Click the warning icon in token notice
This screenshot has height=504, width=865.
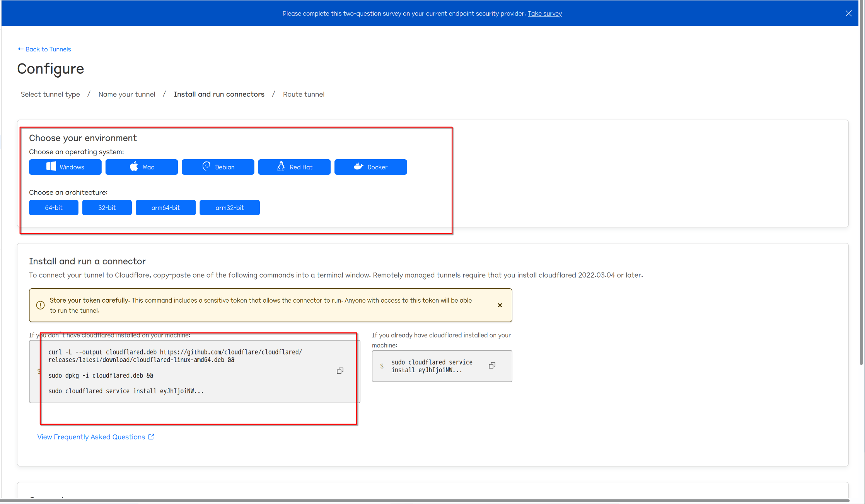click(x=40, y=305)
